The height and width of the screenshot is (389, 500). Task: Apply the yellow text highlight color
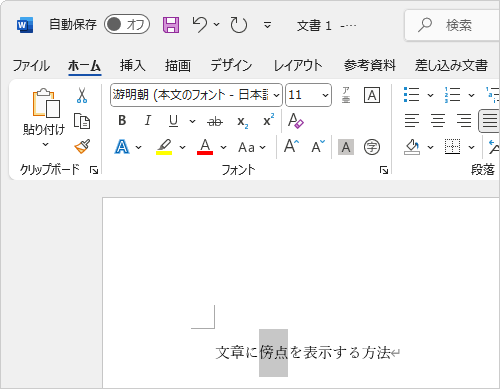click(x=164, y=147)
